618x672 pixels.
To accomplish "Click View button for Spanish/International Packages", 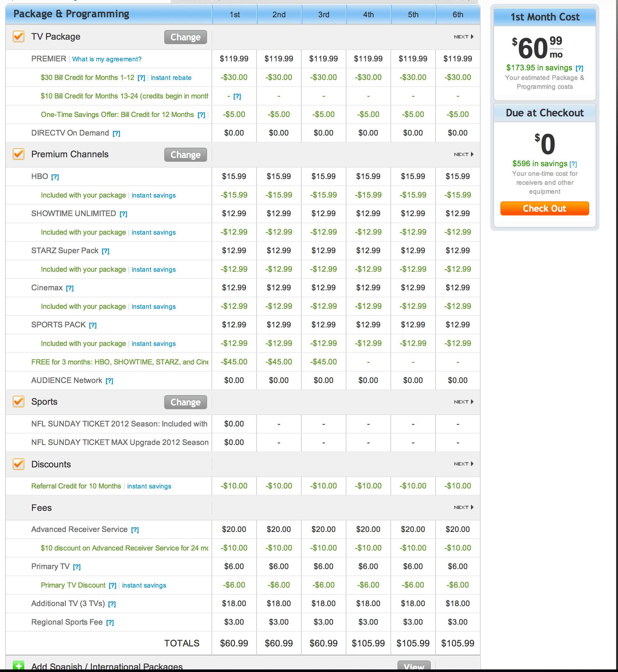I will click(x=414, y=666).
